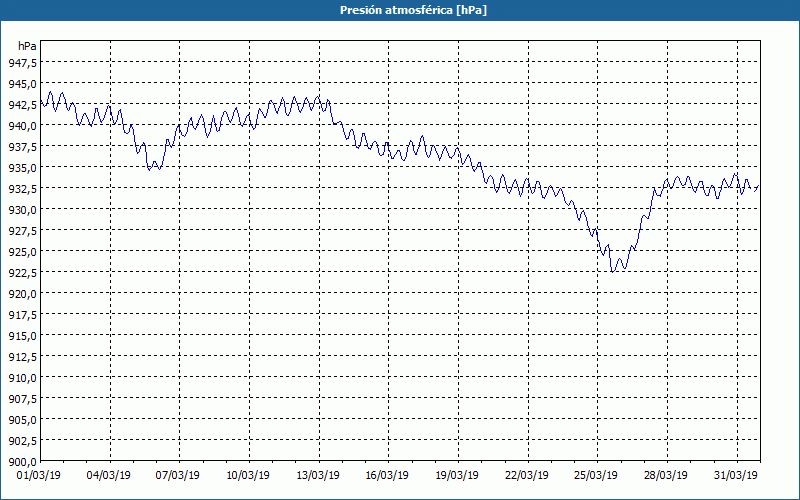This screenshot has width=800, height=500.
Task: Click the 900,0 y-axis label
Action: click(22, 461)
